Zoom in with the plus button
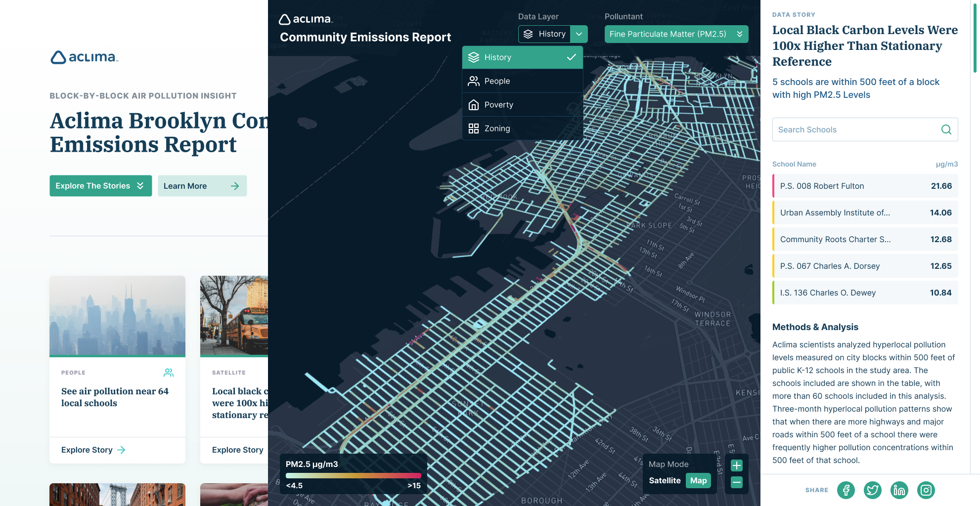Viewport: 980px width, 506px height. (x=737, y=465)
